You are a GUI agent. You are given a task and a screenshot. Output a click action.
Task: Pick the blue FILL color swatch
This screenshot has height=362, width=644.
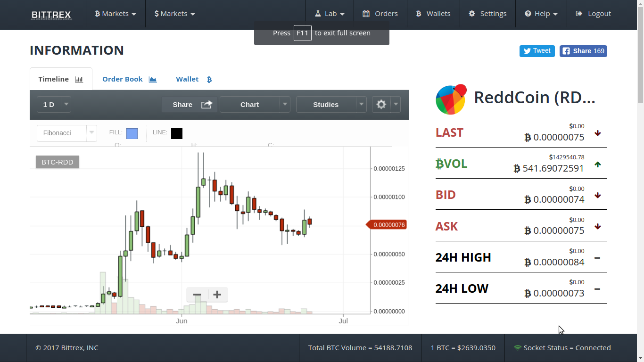coord(132,133)
